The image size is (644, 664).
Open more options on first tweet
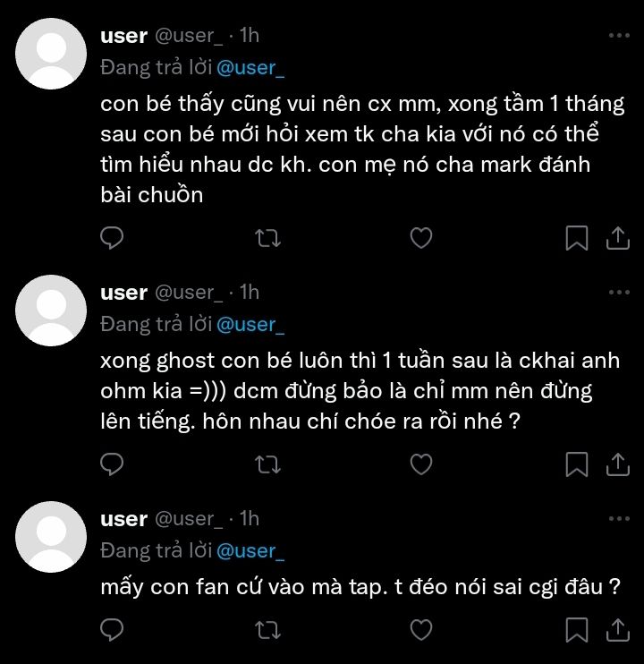(x=618, y=35)
